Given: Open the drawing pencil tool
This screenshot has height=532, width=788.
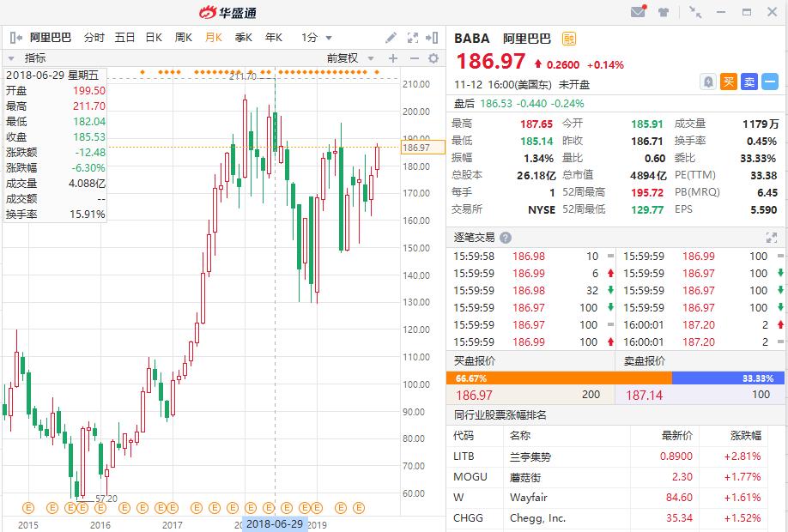Looking at the screenshot, I should [391, 38].
